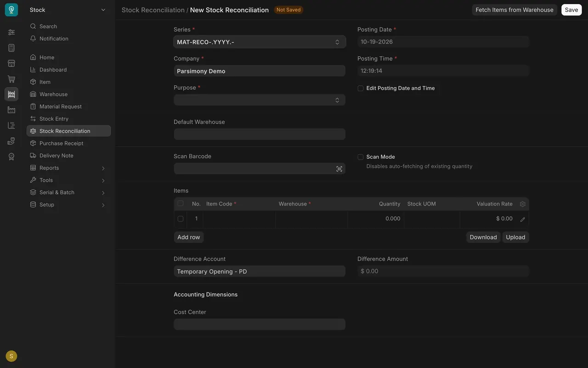Open the award ribbon Quality icon

pyautogui.click(x=11, y=157)
